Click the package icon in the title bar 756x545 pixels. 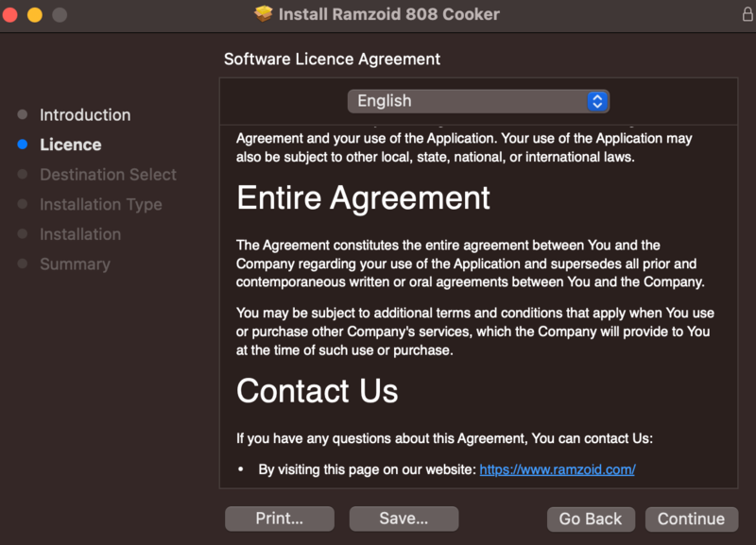pyautogui.click(x=264, y=14)
